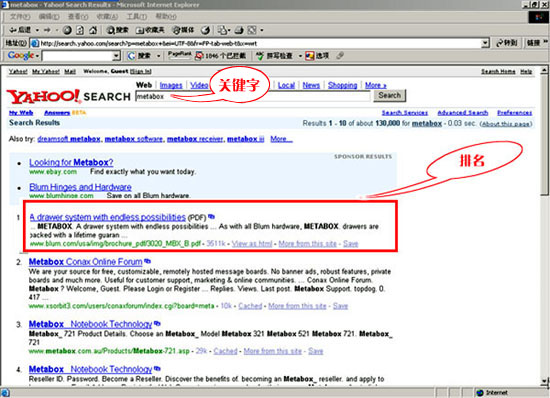Open the Back button history dropdown arrow
The height and width of the screenshot is (398, 550).
tap(37, 30)
